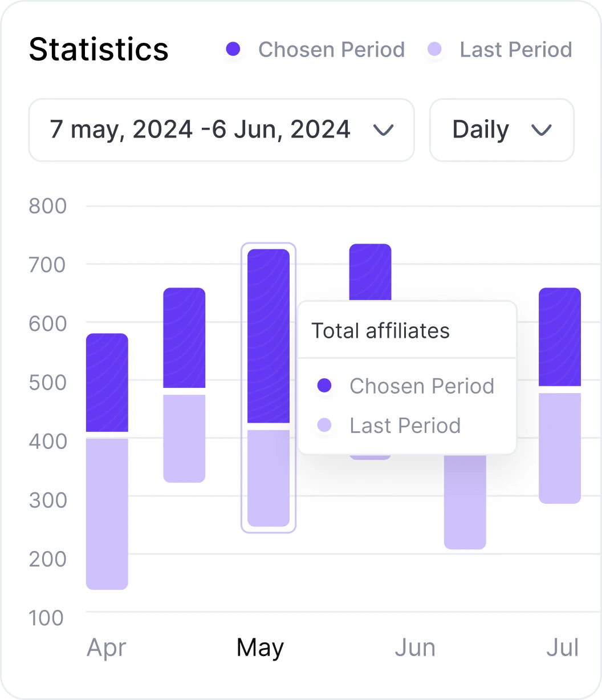Click the Last Period legend dot
Image resolution: width=602 pixels, height=700 pixels.
(x=434, y=50)
